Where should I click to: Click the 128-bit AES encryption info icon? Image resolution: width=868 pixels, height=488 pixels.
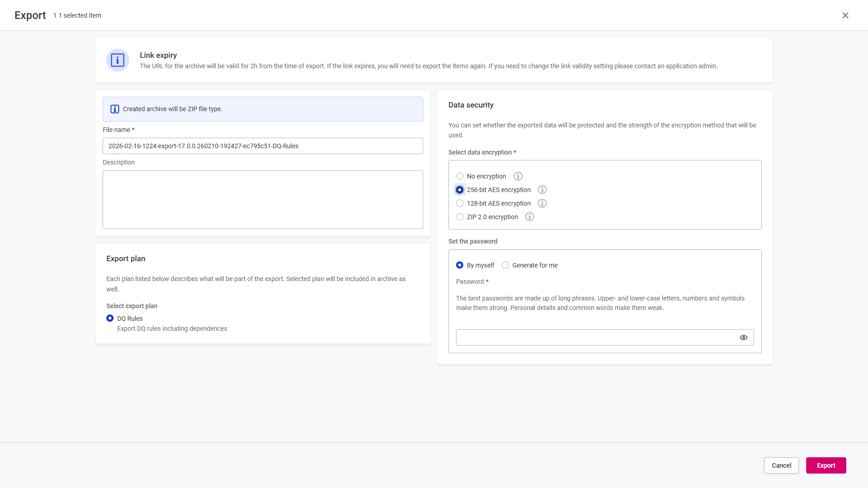pos(542,203)
